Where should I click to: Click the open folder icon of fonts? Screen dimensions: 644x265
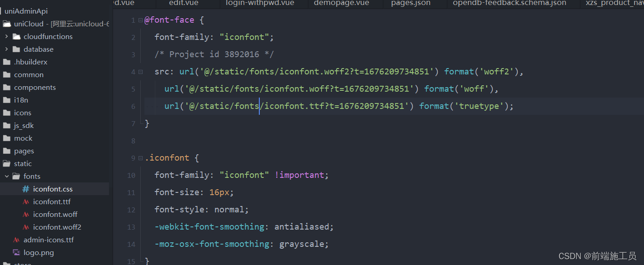click(x=16, y=176)
